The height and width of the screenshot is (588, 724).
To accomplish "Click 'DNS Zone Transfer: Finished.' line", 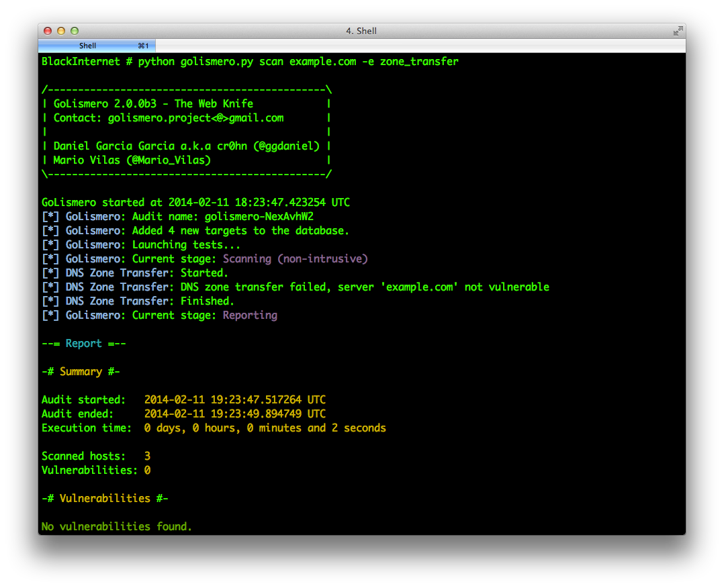I will click(x=138, y=301).
